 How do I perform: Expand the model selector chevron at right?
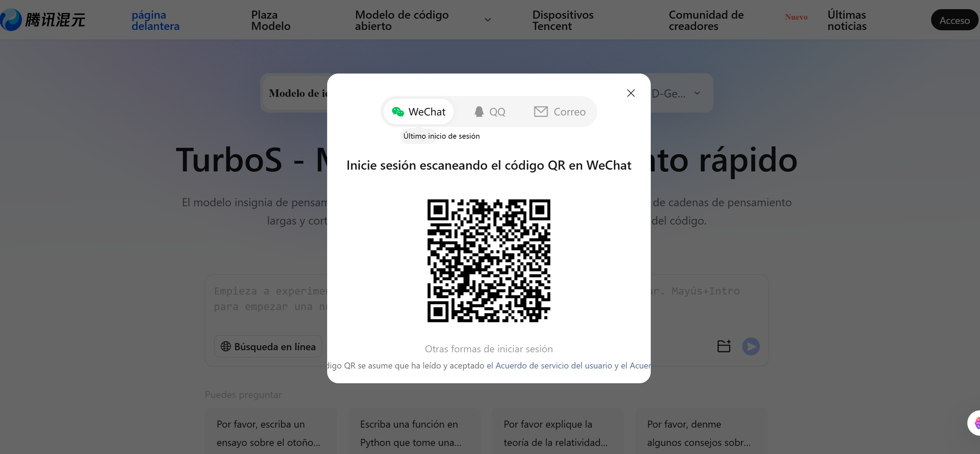[697, 93]
